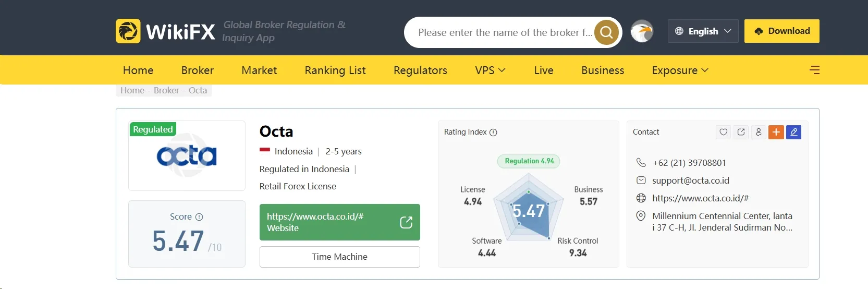Click the phone icon in Contact
This screenshot has width=868, height=289.
click(641, 163)
